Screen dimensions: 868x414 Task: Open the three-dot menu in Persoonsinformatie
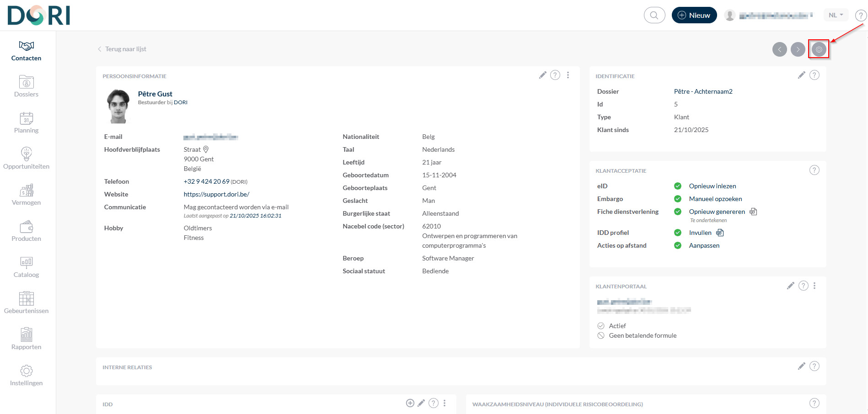[568, 75]
